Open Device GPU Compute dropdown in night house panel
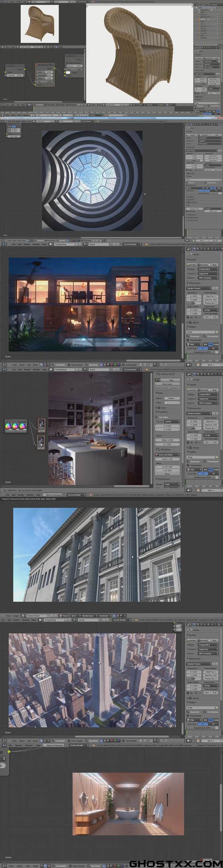The width and height of the screenshot is (223, 868). (x=208, y=278)
